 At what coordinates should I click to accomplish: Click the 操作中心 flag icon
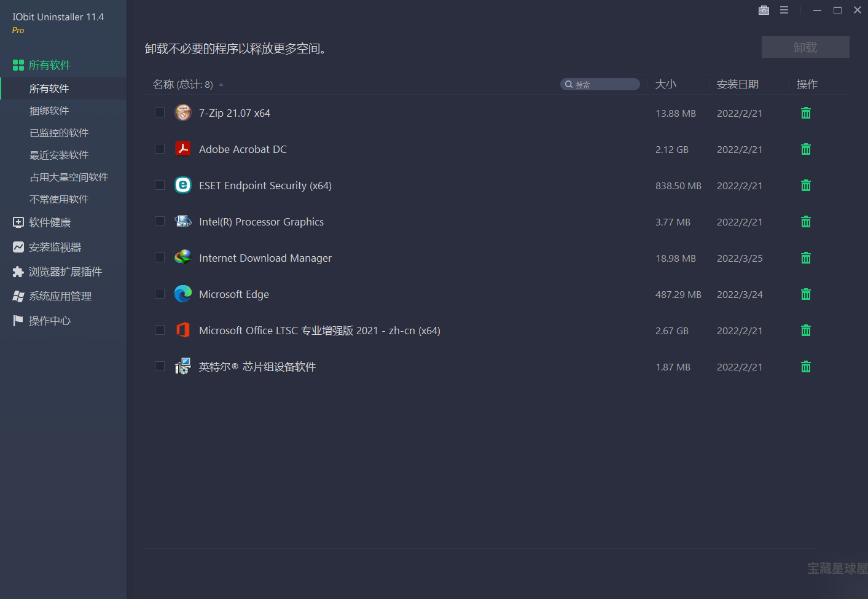(x=18, y=321)
